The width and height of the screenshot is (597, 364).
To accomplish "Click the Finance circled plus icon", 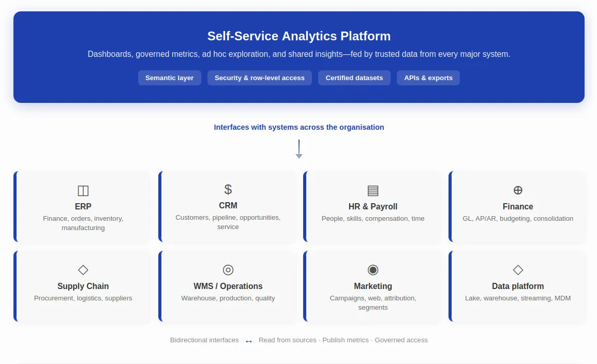I will pos(517,190).
